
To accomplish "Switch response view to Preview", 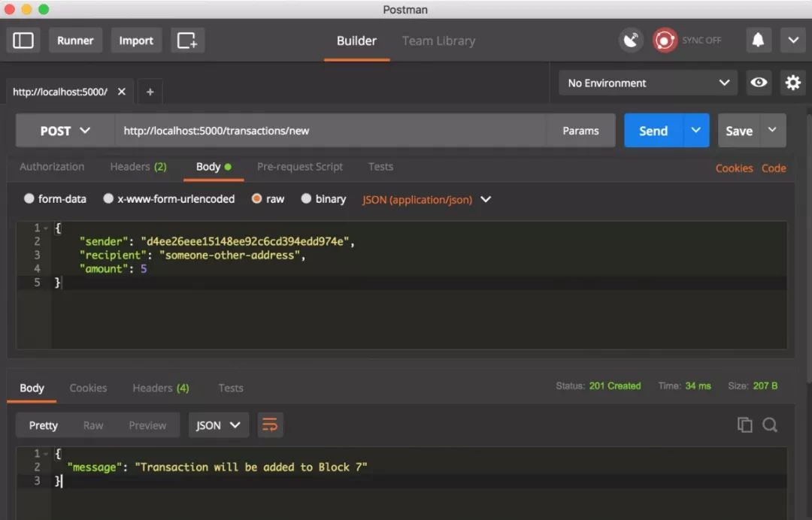I will (147, 425).
